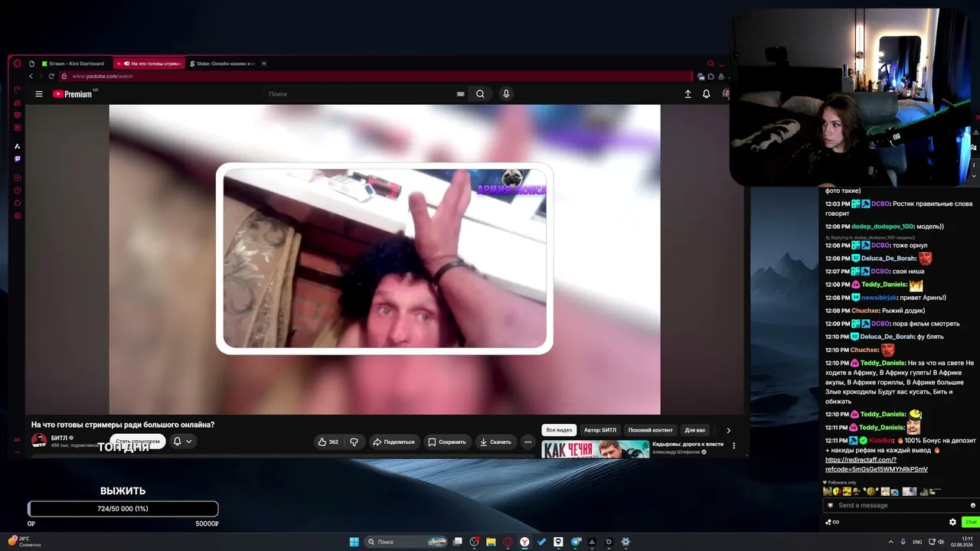Image resolution: width=980 pixels, height=551 pixels.
Task: Go to YouTube Premium home logo
Action: point(73,94)
